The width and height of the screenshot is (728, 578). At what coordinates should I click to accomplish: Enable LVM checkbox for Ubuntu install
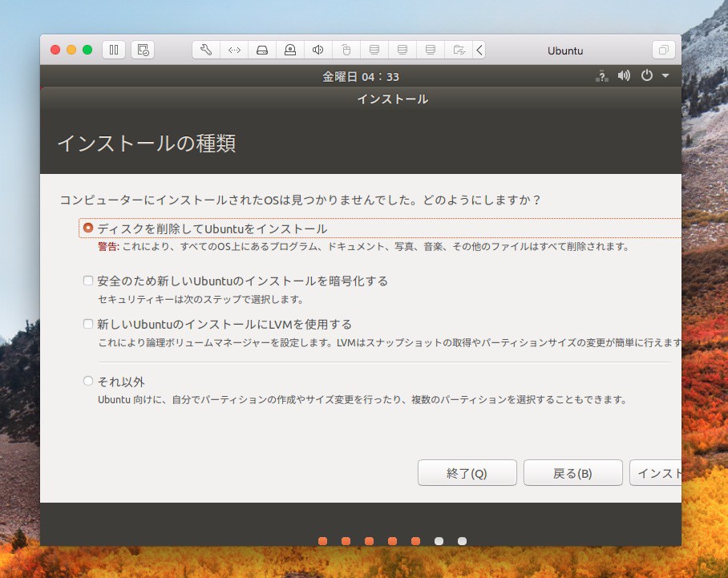[88, 325]
